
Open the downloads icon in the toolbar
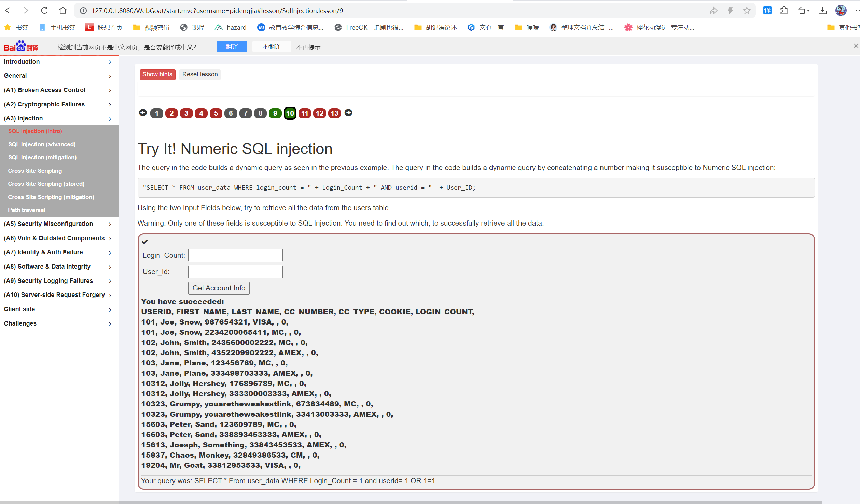(x=822, y=11)
